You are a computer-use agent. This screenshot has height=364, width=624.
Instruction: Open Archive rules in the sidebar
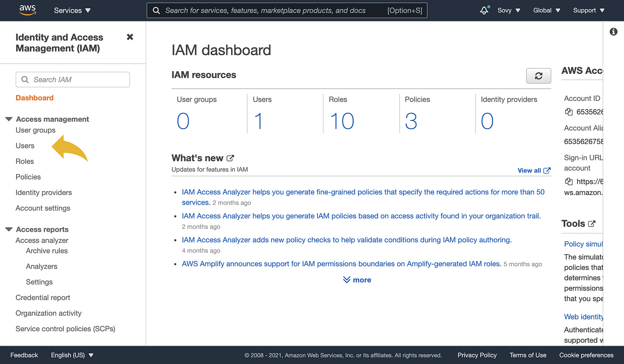(47, 251)
